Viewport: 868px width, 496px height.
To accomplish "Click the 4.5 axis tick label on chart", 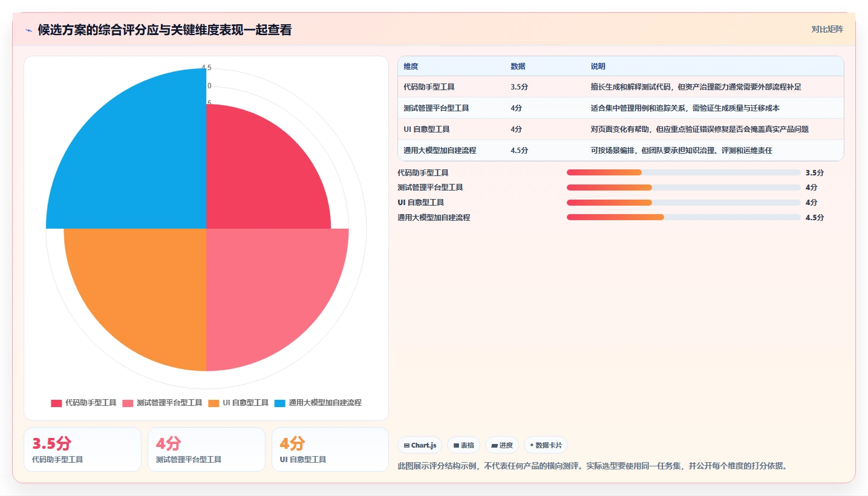I will 206,68.
